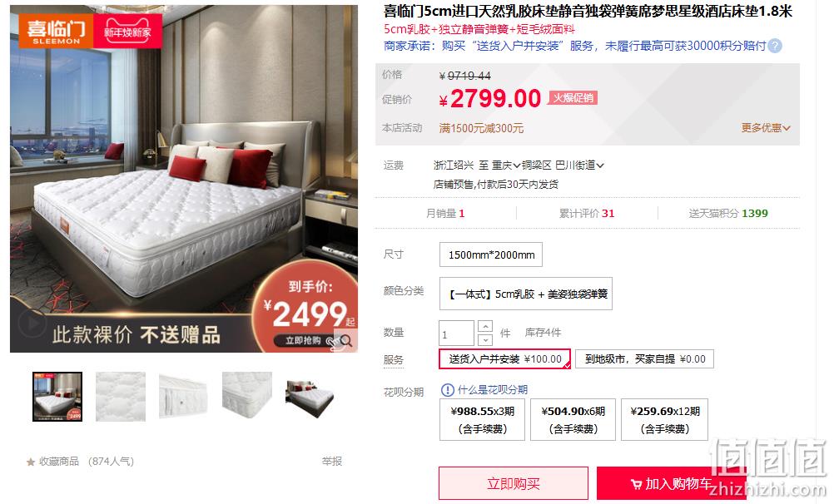This screenshot has width=834, height=504.
Task: Choose the 1500mm*2000mm size option
Action: (491, 254)
